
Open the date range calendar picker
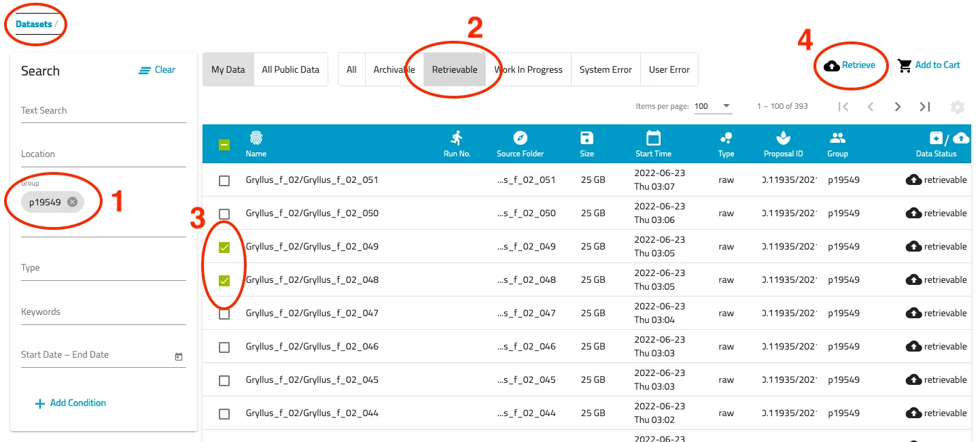coord(179,356)
